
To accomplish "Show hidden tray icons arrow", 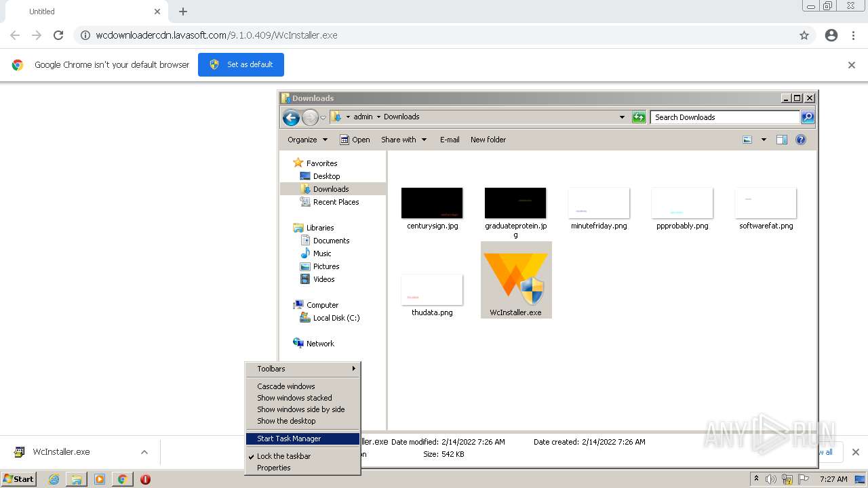I will (x=756, y=479).
